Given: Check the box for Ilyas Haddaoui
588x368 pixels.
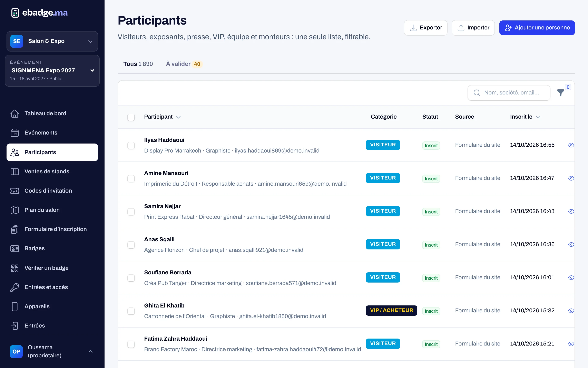Looking at the screenshot, I should tap(131, 145).
